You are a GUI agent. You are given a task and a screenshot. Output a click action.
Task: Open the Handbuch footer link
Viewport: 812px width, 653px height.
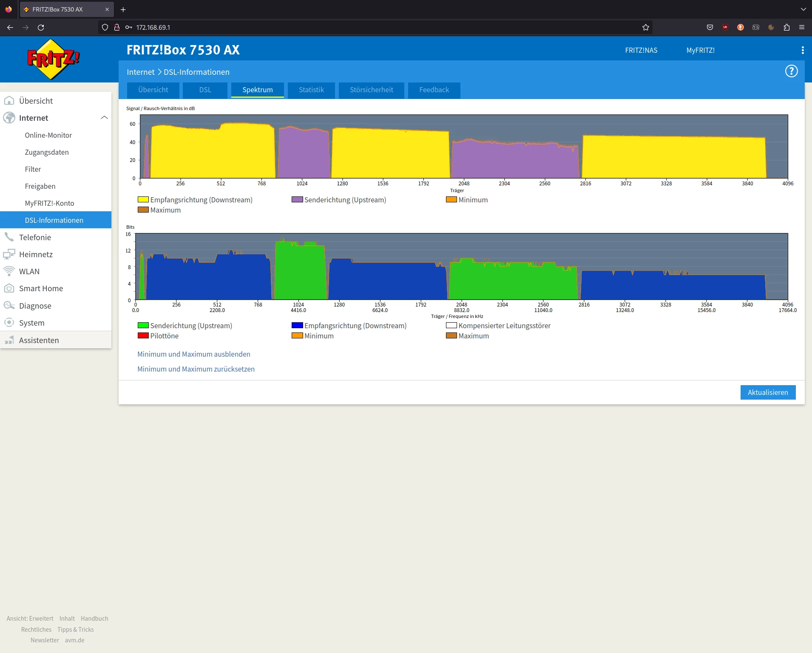94,619
